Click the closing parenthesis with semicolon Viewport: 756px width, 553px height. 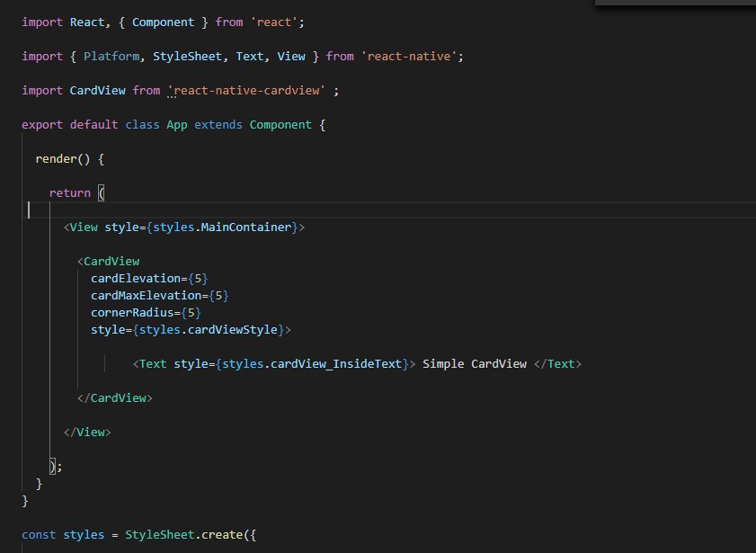pyautogui.click(x=56, y=467)
